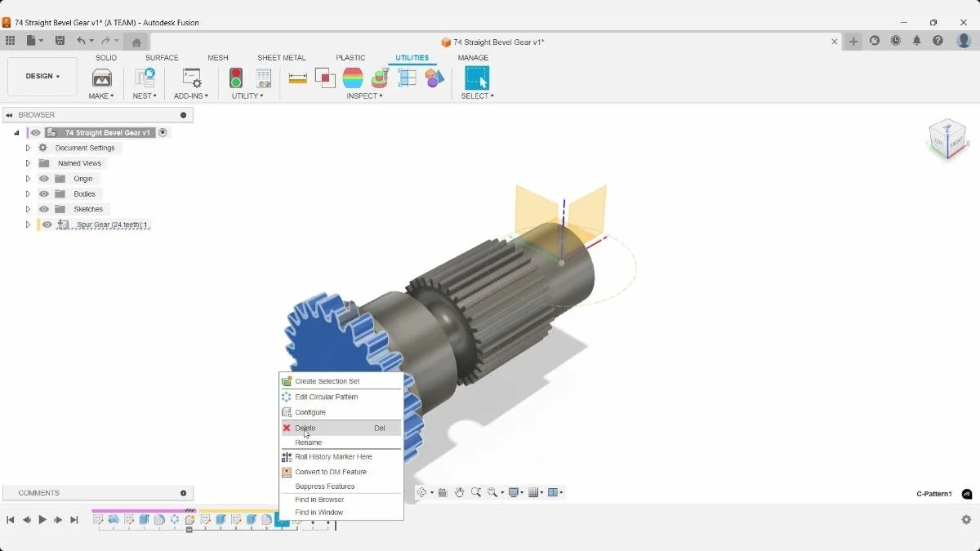Play the timeline
Image resolution: width=980 pixels, height=551 pixels.
(42, 519)
